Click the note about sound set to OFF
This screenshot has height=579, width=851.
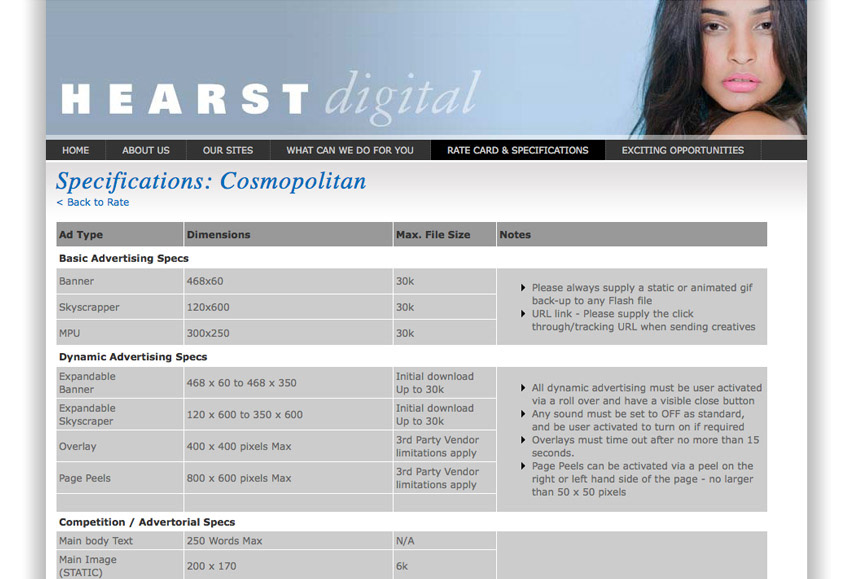638,421
